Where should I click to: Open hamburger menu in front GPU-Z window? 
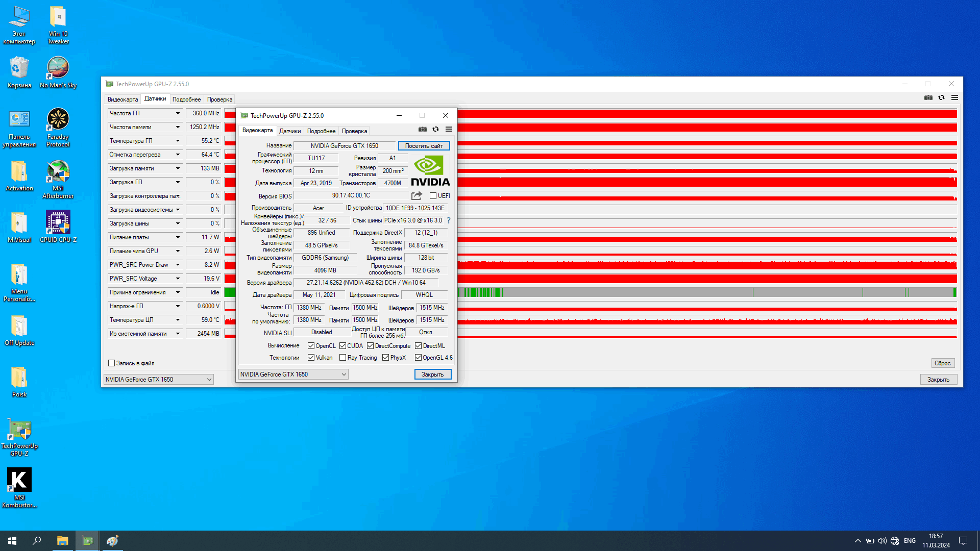coord(449,129)
